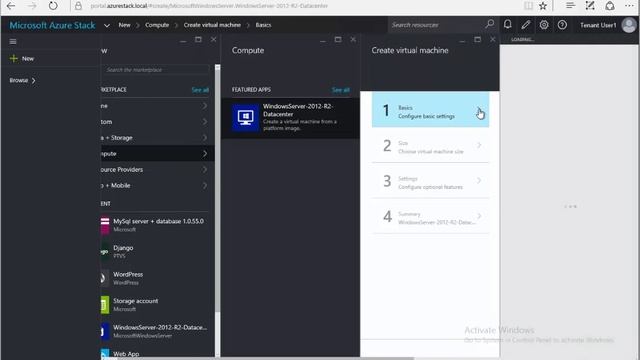Maximize the Compute blade
Image resolution: width=640 pixels, height=360 pixels.
338,40
